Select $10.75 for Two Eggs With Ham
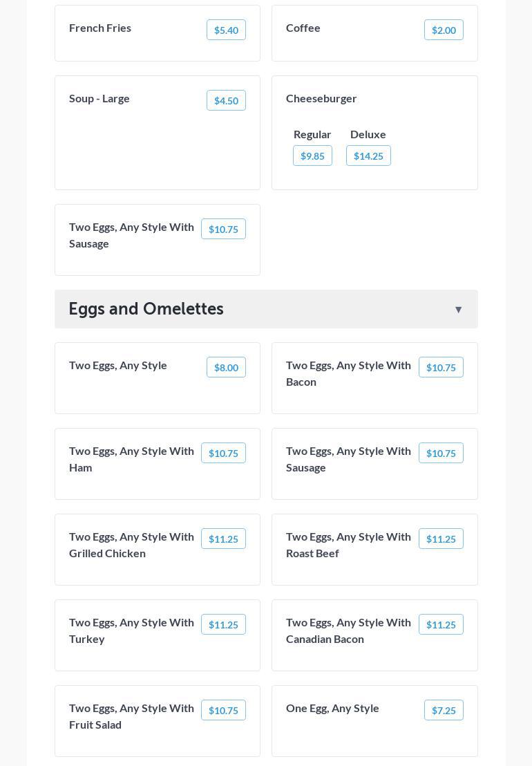The image size is (532, 766). click(x=223, y=453)
